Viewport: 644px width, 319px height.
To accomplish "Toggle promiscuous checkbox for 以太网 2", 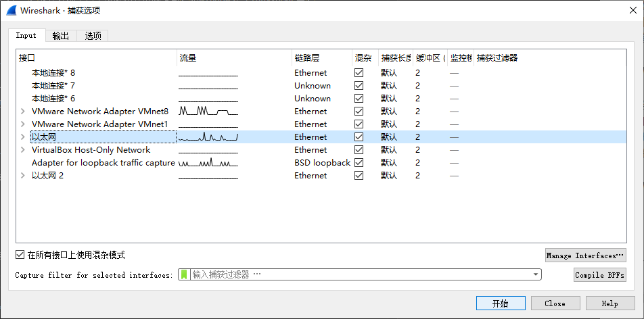I will pyautogui.click(x=359, y=175).
